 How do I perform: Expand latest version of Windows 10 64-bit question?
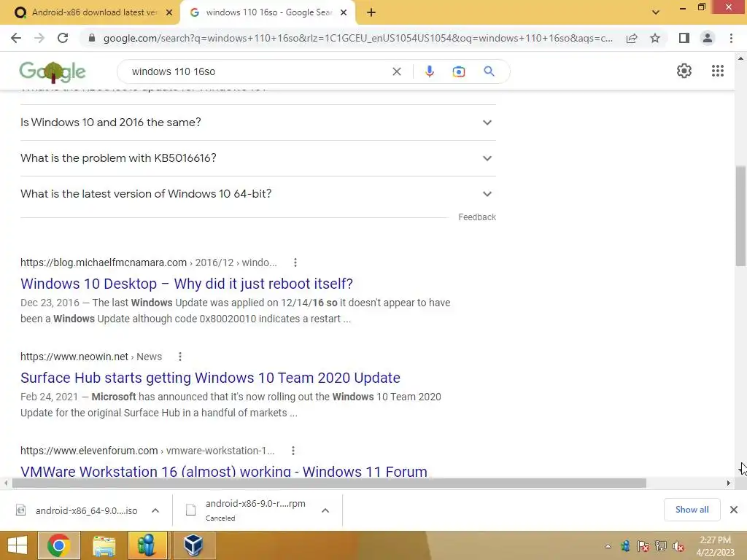coord(258,194)
